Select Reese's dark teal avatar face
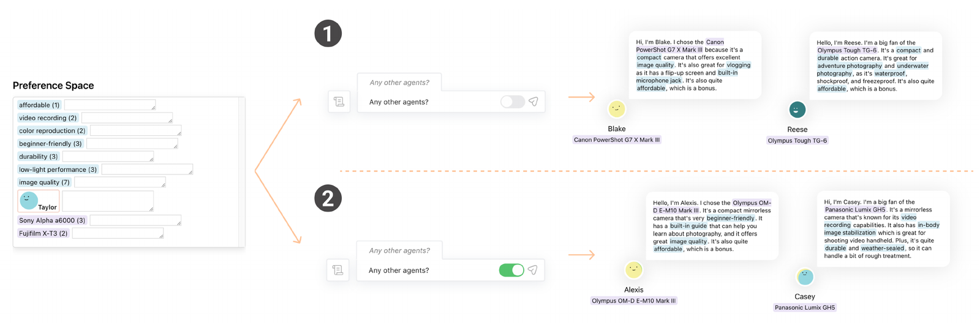The image size is (980, 325). 797,110
